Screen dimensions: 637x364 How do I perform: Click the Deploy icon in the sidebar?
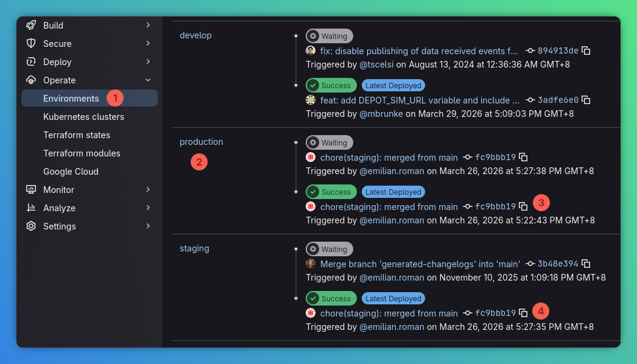[x=30, y=61]
